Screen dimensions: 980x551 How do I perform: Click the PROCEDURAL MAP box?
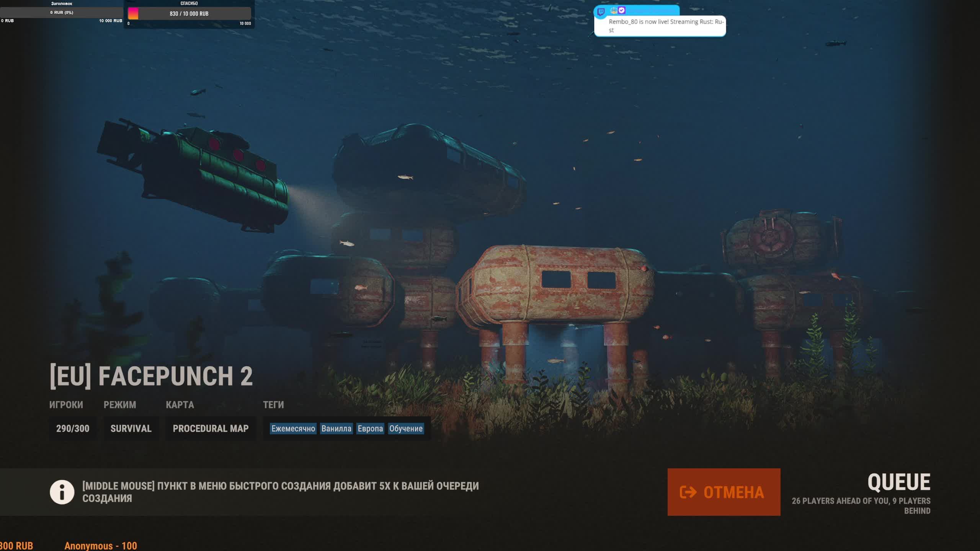(211, 429)
